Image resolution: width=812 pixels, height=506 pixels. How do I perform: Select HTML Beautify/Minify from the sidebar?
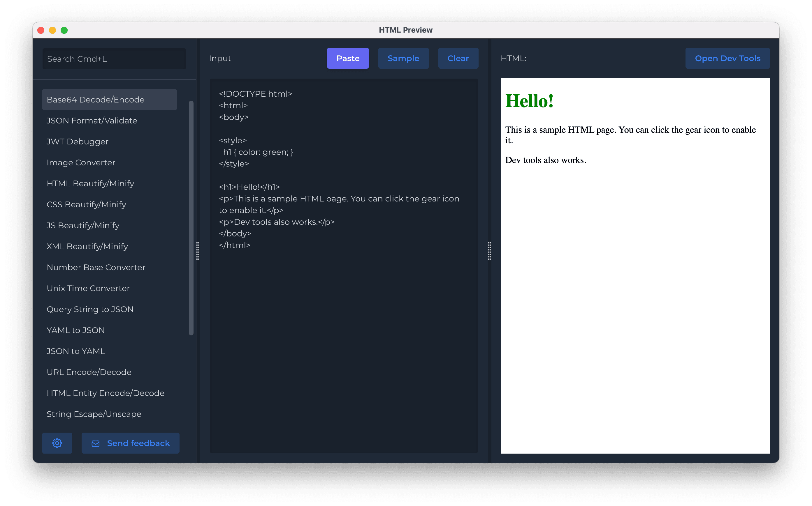point(90,183)
